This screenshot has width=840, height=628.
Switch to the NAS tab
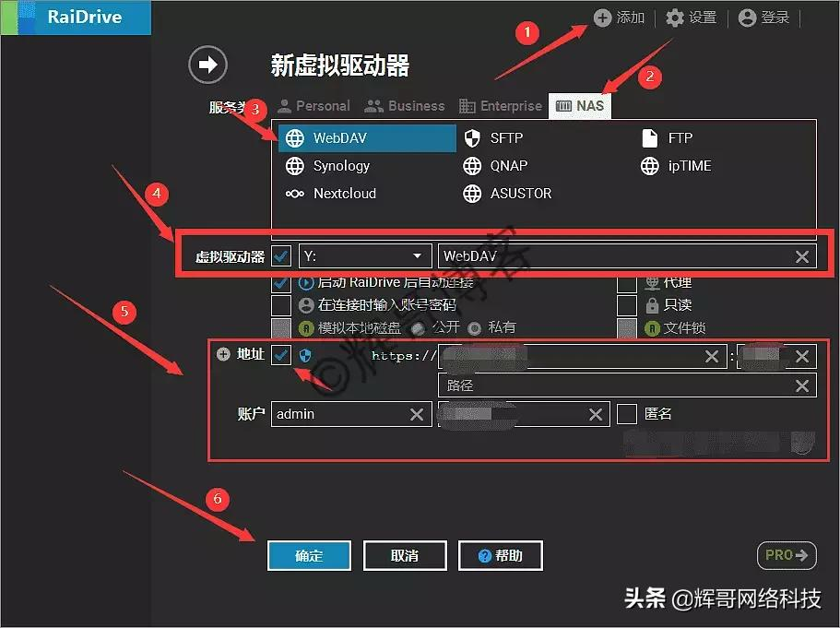point(580,105)
